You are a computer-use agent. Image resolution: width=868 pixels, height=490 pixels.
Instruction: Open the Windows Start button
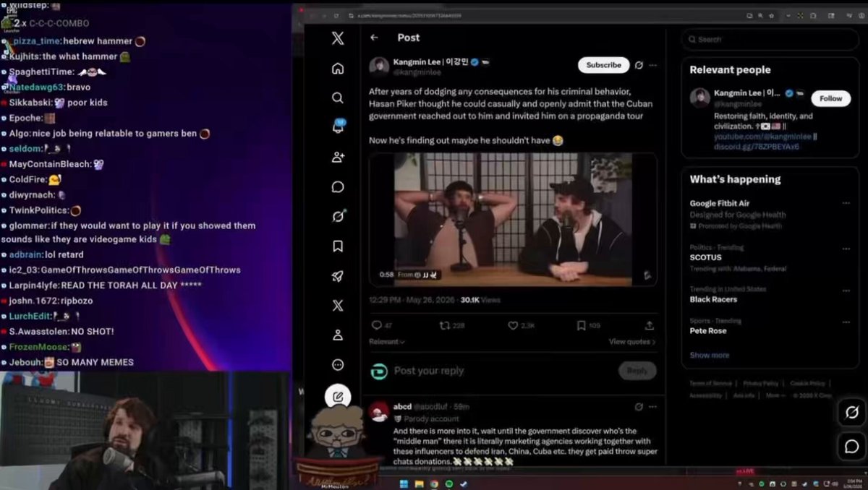[x=404, y=483]
